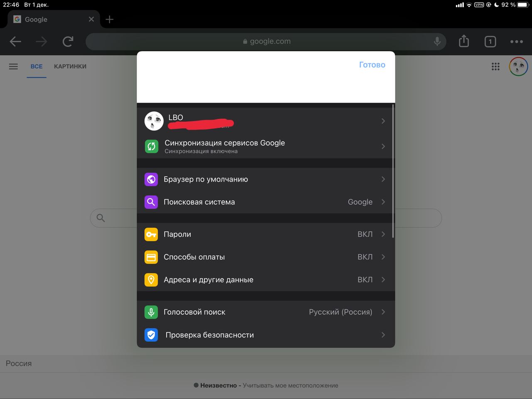Tap the google.com address bar
The image size is (532, 399).
click(x=266, y=42)
